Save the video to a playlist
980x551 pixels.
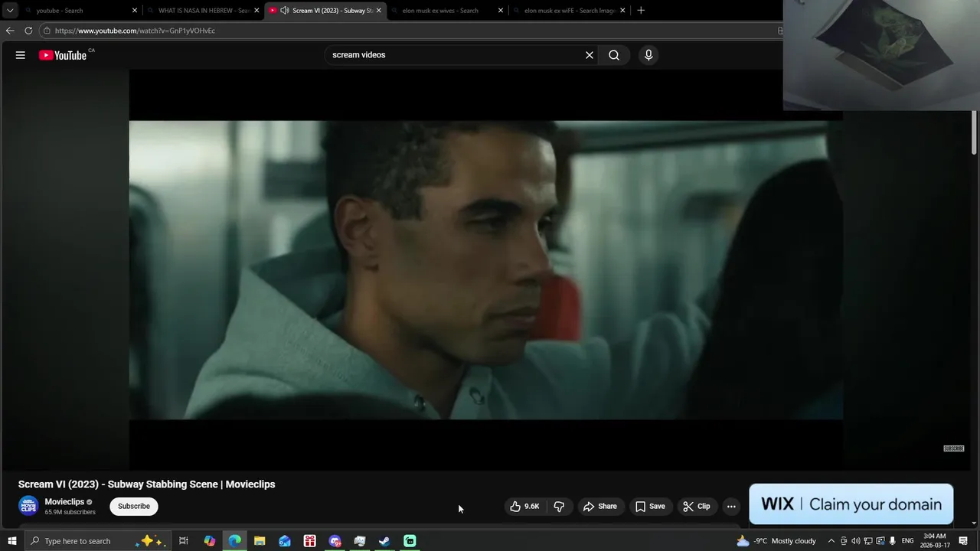pyautogui.click(x=650, y=507)
